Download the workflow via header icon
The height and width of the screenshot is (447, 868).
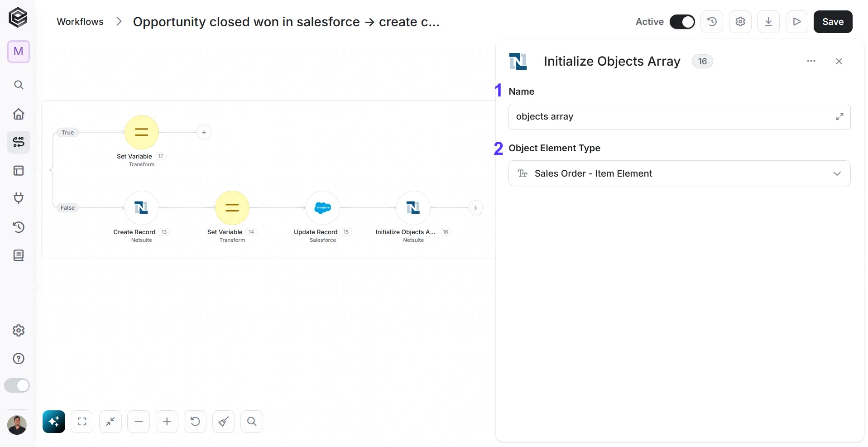point(768,22)
